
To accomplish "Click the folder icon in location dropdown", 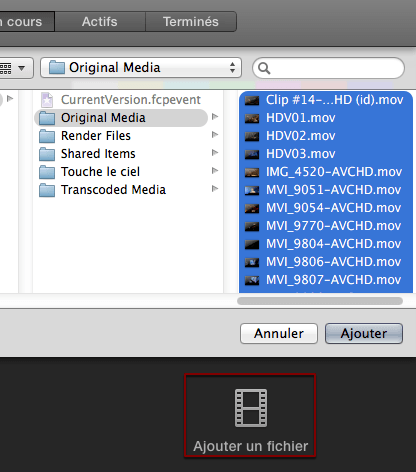I will coord(57,68).
